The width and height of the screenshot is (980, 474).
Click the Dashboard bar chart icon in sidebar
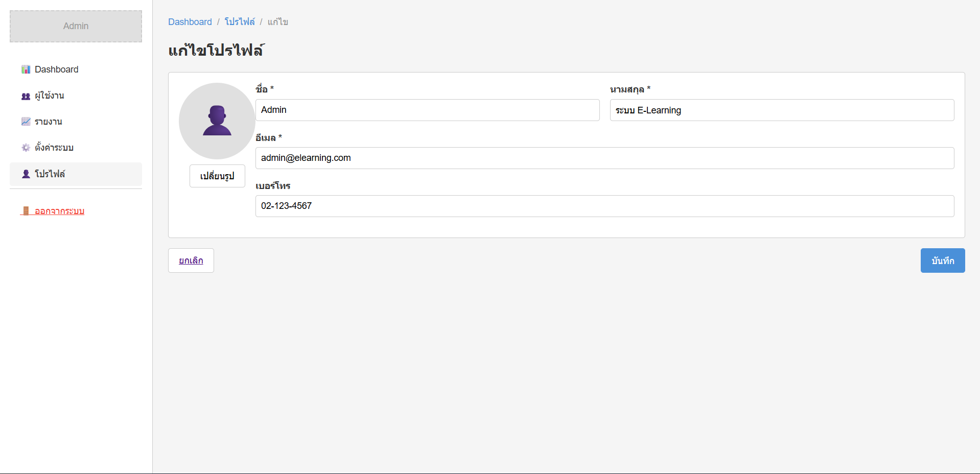pos(26,69)
